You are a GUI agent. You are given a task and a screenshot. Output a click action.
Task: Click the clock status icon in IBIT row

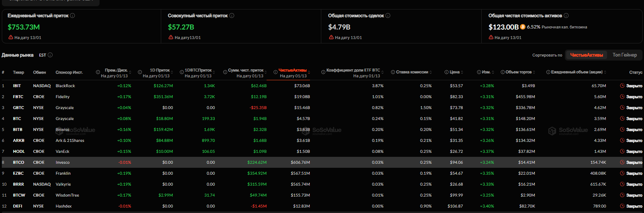pyautogui.click(x=622, y=86)
